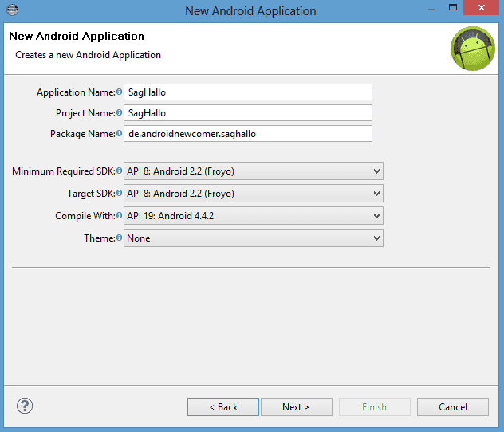Click the info icon beside Application Name
The width and height of the screenshot is (504, 432).
[120, 92]
